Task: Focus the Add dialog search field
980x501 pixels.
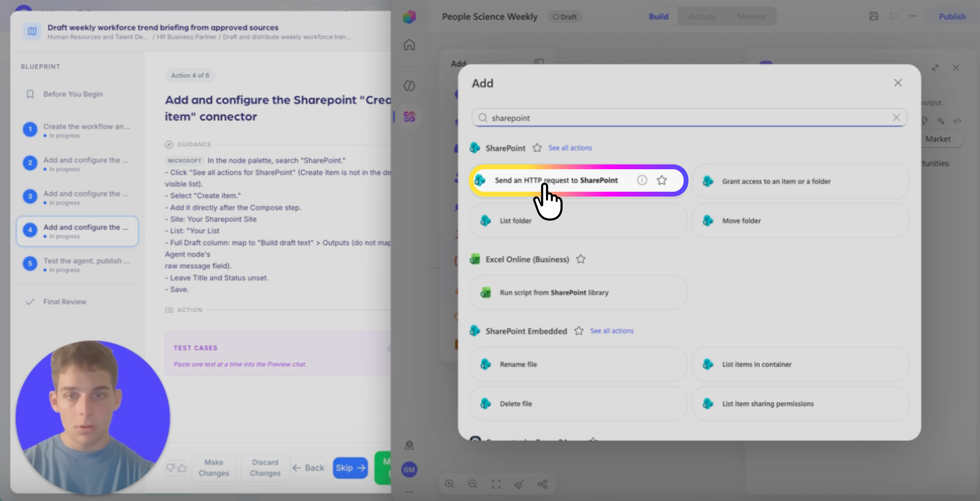Action: point(689,118)
